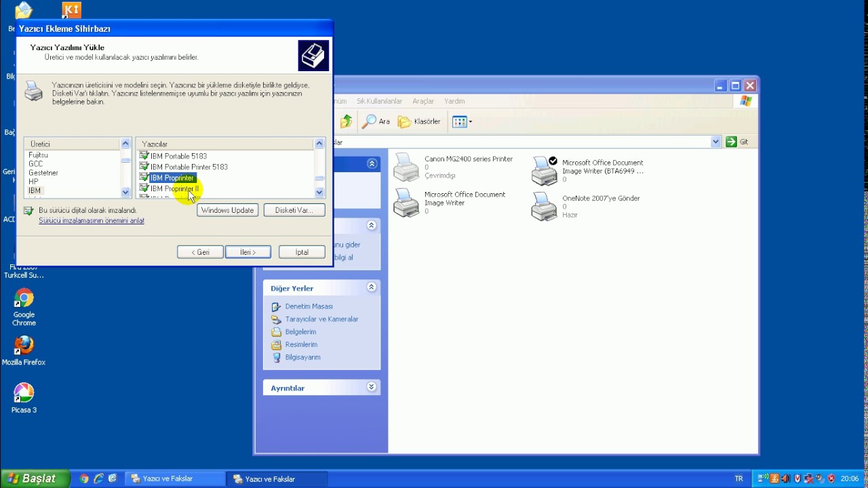Collapse the Diğer Yerler panel
The height and width of the screenshot is (488, 868).
point(372,287)
